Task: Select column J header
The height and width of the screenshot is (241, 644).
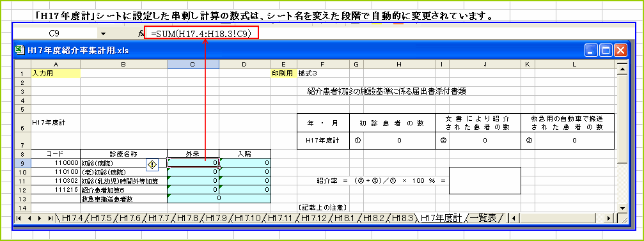Action: 485,65
